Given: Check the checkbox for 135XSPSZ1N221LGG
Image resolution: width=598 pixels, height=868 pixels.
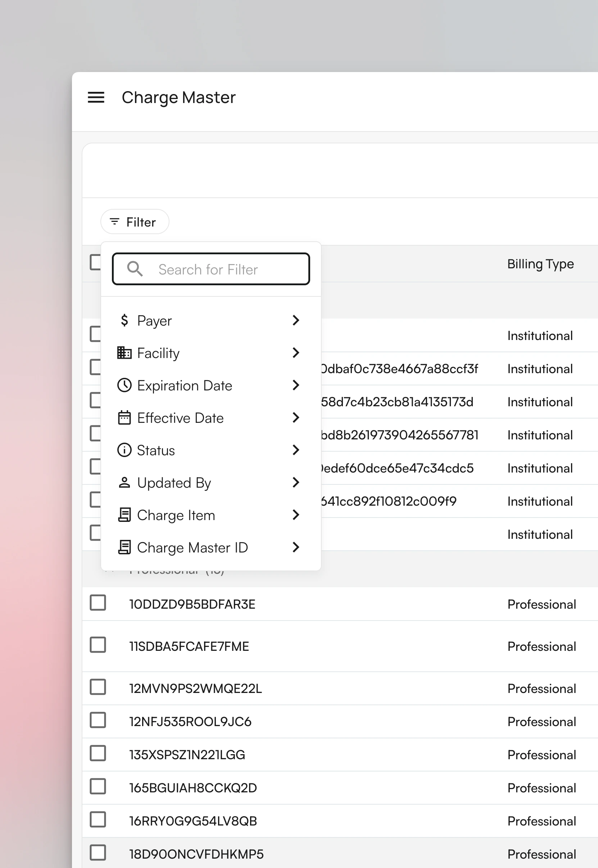Looking at the screenshot, I should click(x=98, y=753).
